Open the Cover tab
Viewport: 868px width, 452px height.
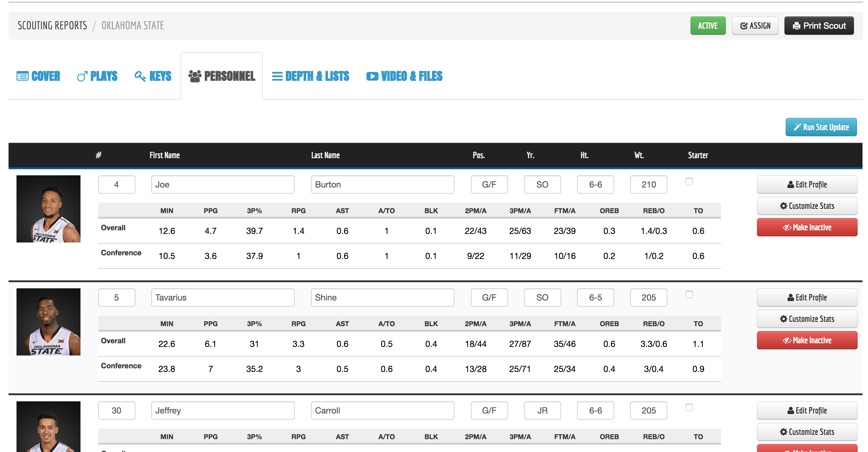click(x=38, y=76)
